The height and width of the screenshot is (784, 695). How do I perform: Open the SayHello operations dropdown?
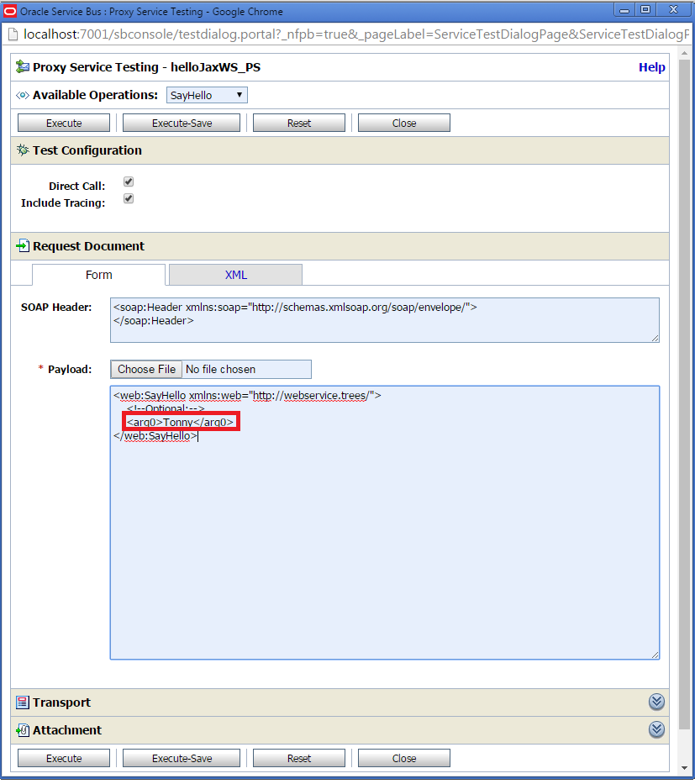tap(207, 95)
